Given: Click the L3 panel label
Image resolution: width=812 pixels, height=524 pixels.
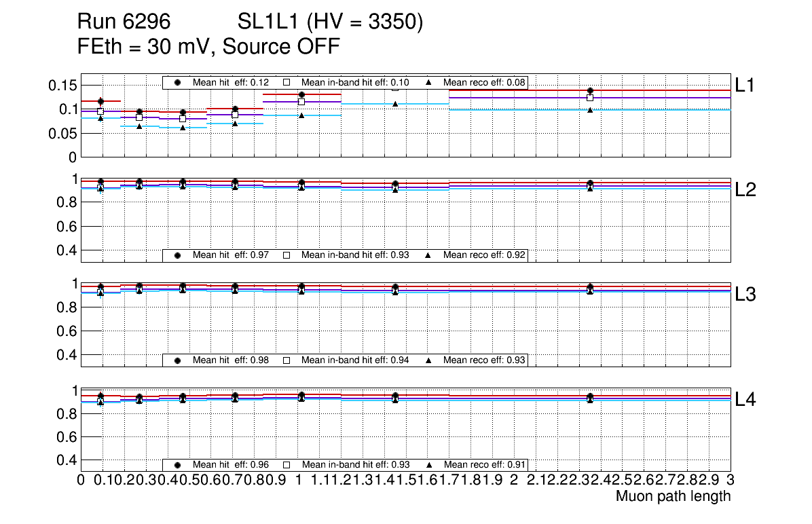Looking at the screenshot, I should click(x=745, y=295).
